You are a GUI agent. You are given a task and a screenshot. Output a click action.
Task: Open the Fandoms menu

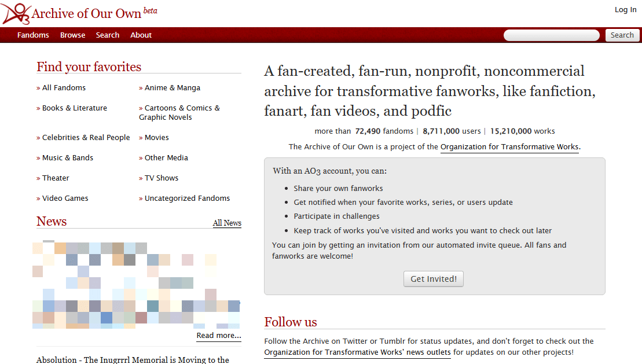click(x=33, y=35)
